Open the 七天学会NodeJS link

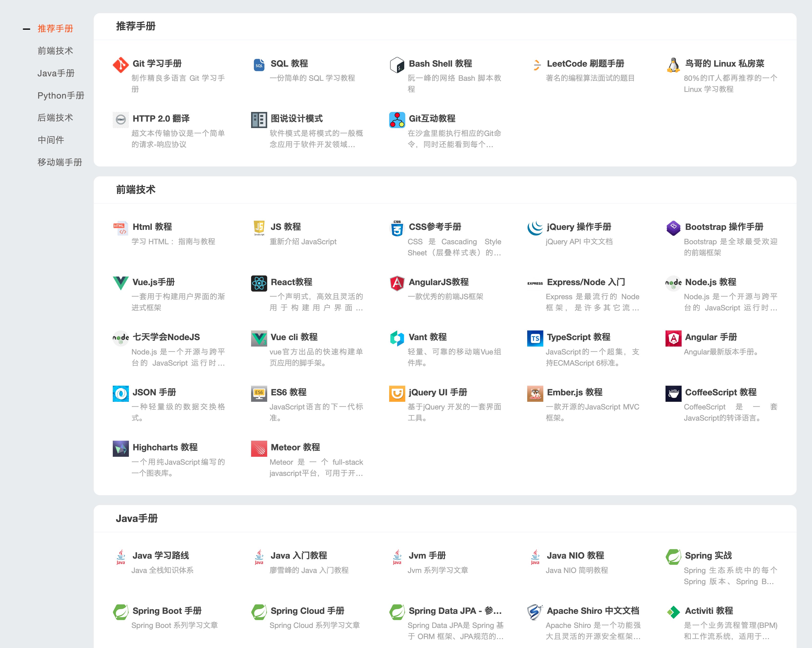coord(166,337)
